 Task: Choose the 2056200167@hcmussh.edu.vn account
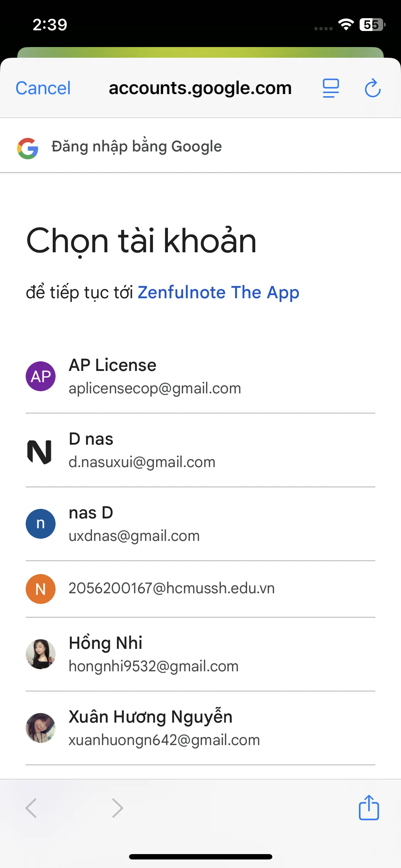200,589
